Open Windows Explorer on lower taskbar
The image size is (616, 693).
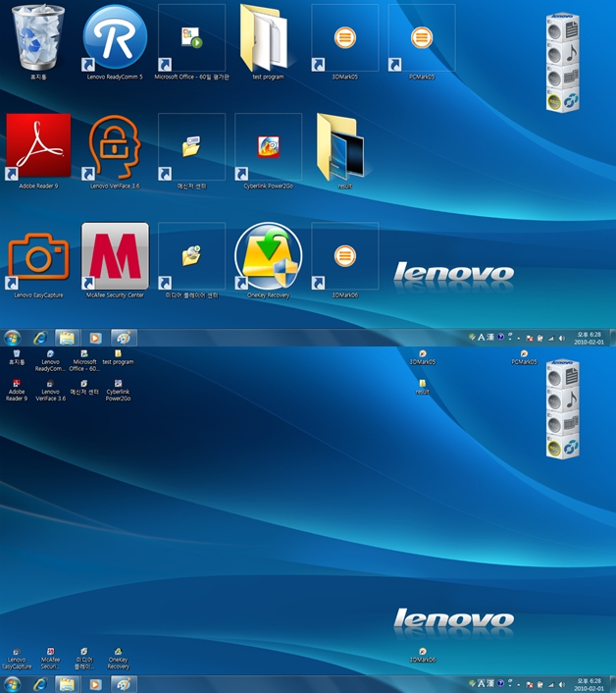click(67, 684)
